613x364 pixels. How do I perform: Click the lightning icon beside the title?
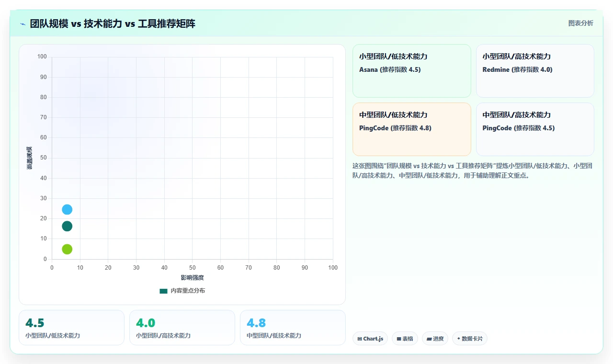pyautogui.click(x=23, y=24)
